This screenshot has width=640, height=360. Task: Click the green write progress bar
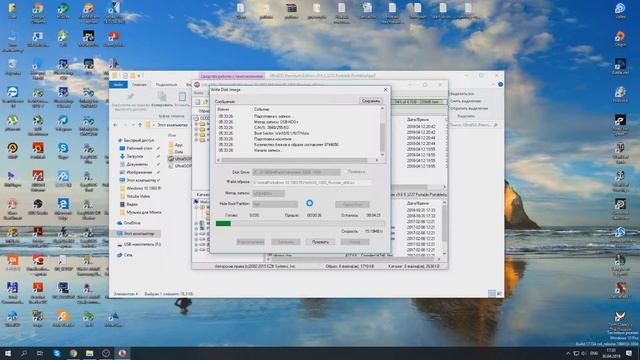tap(300, 223)
